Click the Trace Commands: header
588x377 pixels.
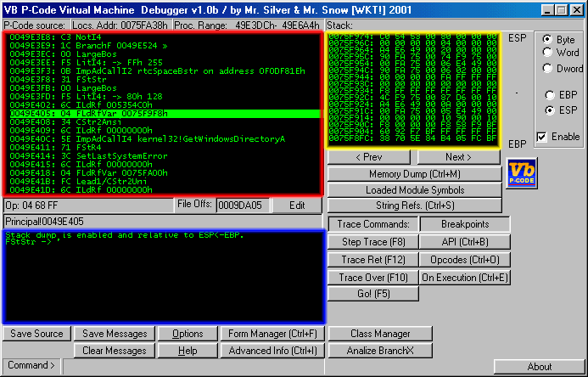click(373, 224)
